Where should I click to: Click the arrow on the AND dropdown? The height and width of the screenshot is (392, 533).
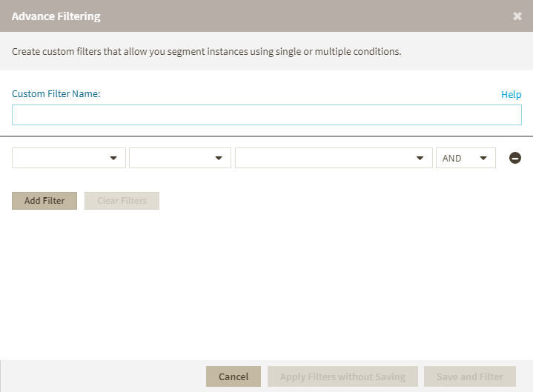pos(483,158)
